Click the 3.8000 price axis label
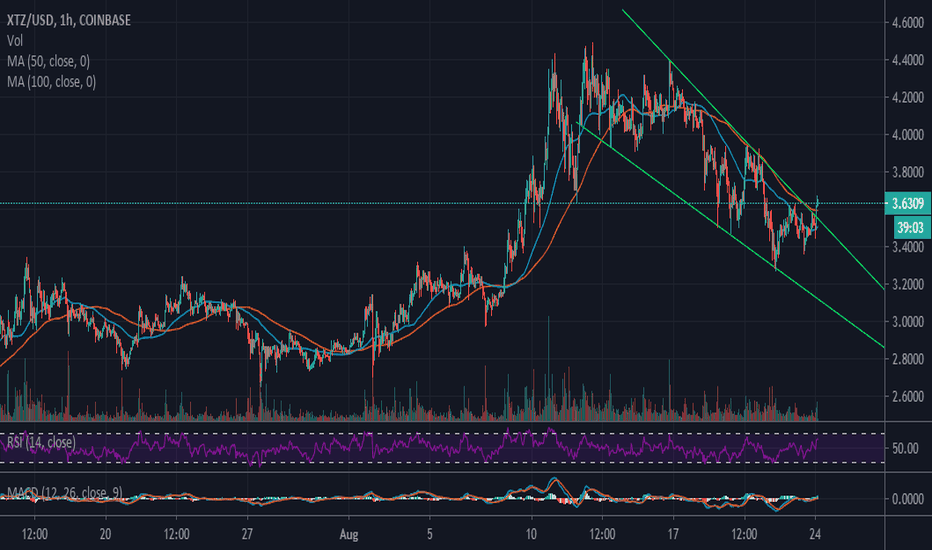 (x=908, y=172)
